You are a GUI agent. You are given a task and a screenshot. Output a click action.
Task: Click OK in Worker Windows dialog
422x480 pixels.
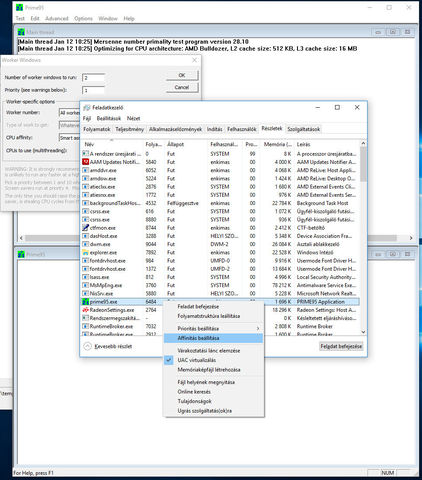coord(182,75)
